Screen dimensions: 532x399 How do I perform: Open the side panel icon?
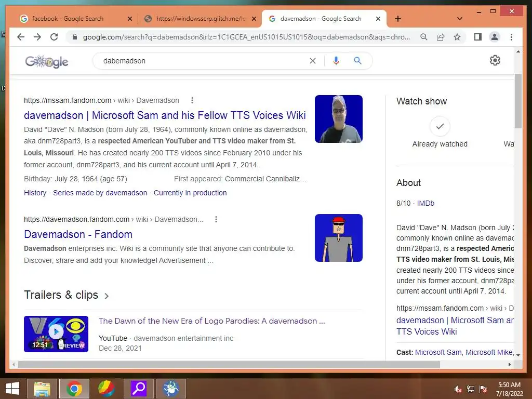click(478, 37)
